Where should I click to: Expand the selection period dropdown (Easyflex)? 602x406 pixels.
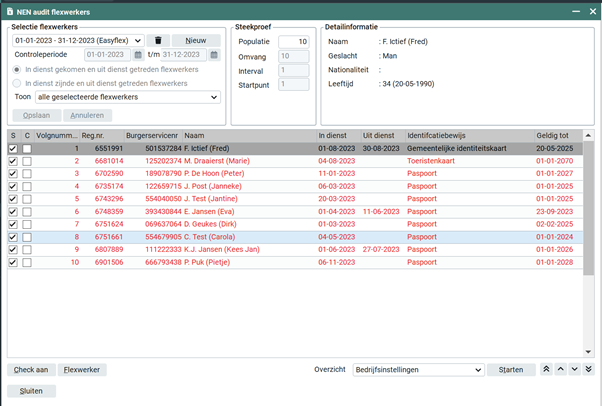(x=137, y=40)
